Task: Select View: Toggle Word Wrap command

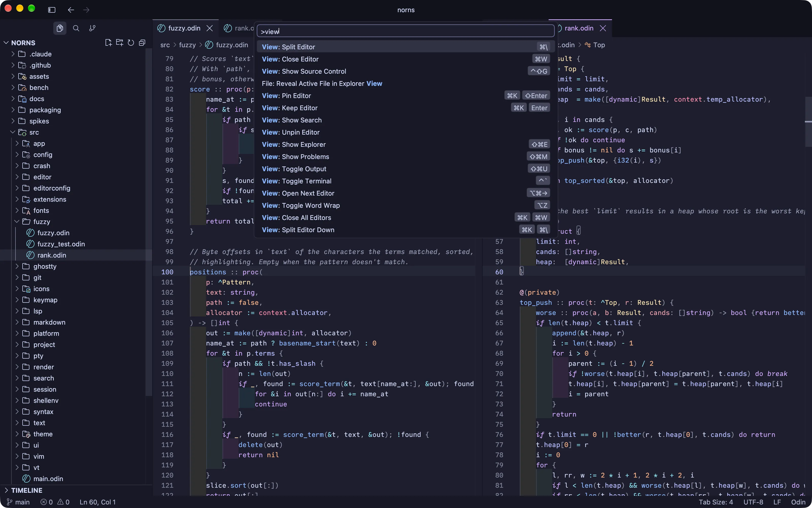Action: coord(405,205)
